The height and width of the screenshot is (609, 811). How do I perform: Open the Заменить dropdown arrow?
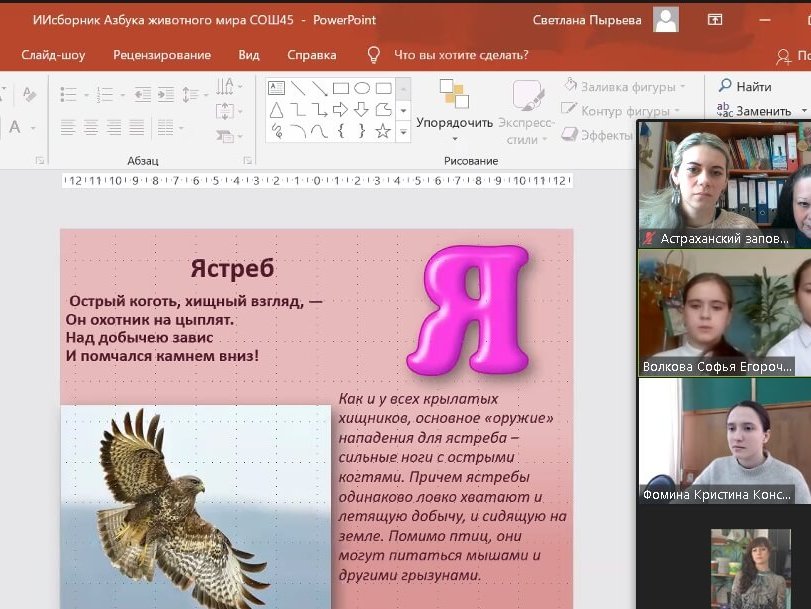[801, 112]
